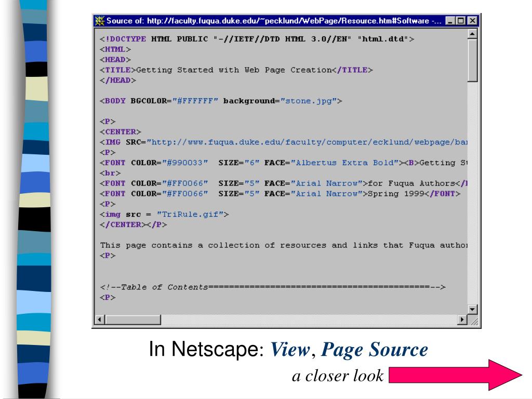The height and width of the screenshot is (399, 532).
Task: Click the horizontal scrollbar thumb
Action: pos(132,320)
